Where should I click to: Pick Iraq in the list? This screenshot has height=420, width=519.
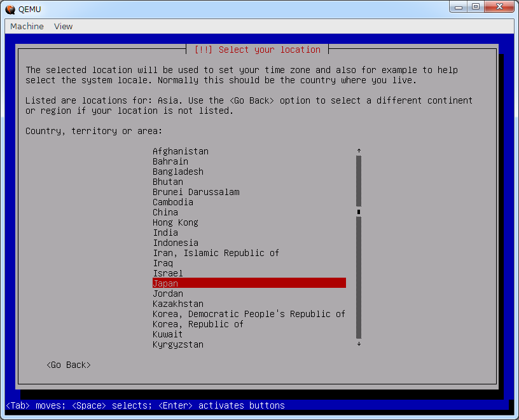(x=163, y=263)
